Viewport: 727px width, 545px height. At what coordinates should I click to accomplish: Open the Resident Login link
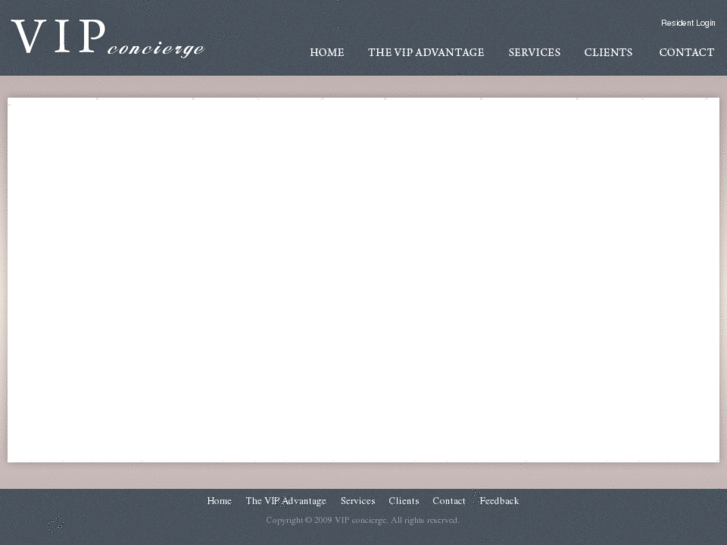click(x=688, y=23)
